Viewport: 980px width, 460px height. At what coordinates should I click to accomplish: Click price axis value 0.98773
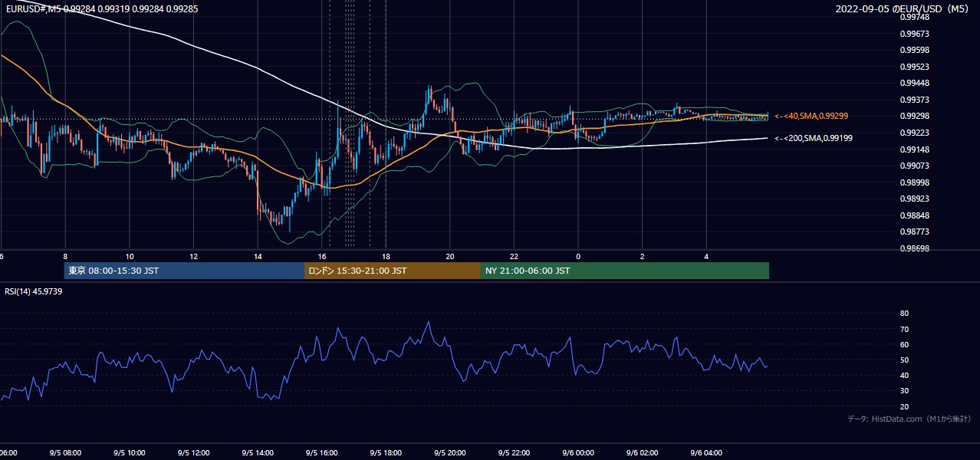914,232
